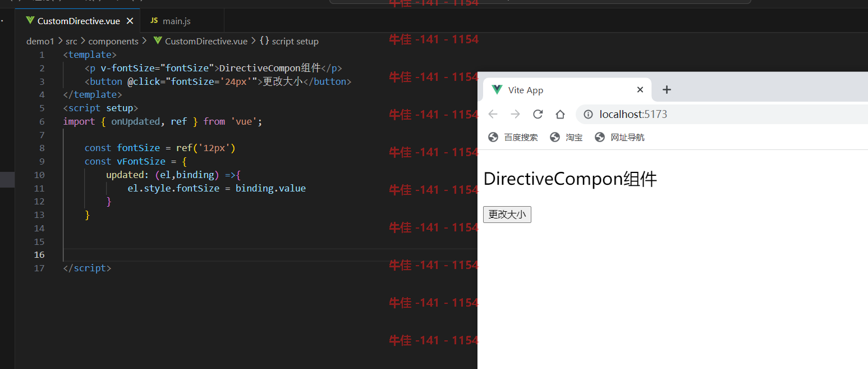Close the CustomDirective.vue editor tab
Image resolution: width=868 pixels, height=369 pixels.
[x=130, y=21]
